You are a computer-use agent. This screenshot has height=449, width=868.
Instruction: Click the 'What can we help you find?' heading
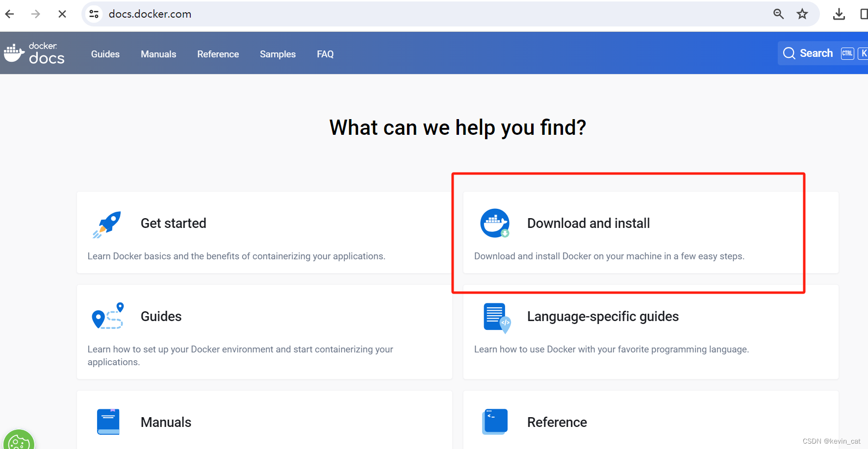(458, 128)
